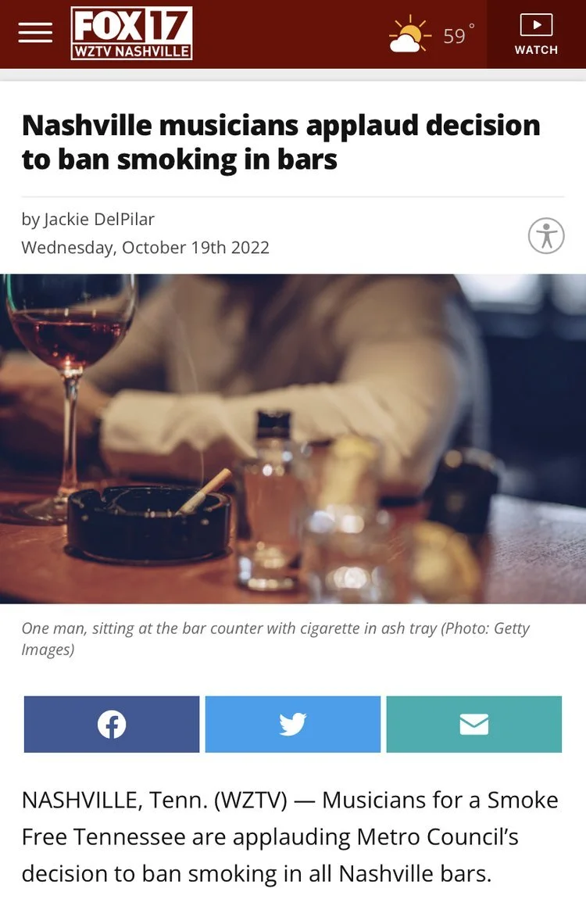The image size is (586, 924).
Task: Share the article via email envelope
Action: coord(474,724)
